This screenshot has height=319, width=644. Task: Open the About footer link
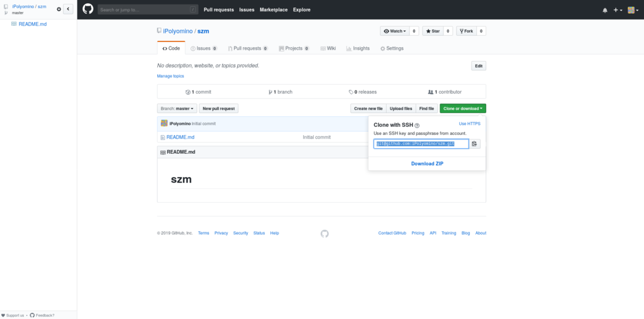[480, 234]
